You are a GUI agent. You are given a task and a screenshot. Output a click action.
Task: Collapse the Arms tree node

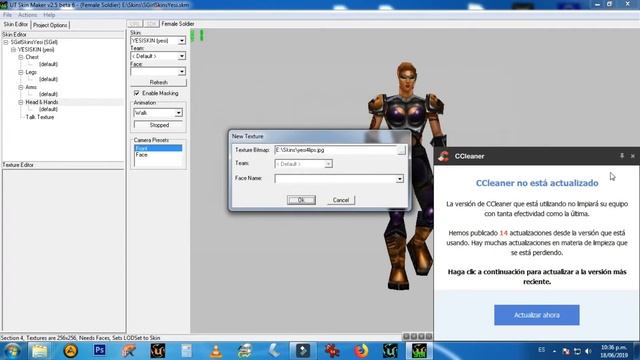coord(20,87)
